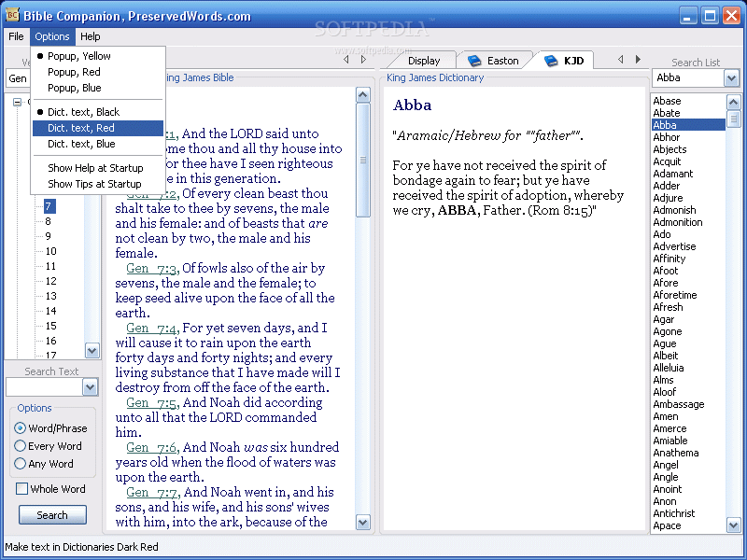Select Any Word radio option
The height and width of the screenshot is (560, 747).
(x=44, y=463)
